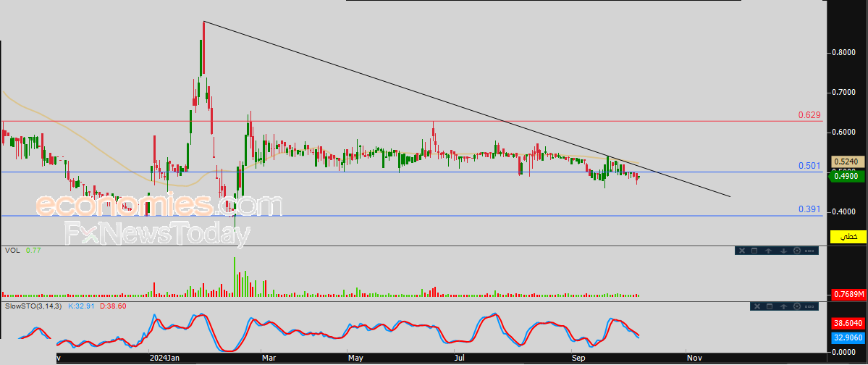This screenshot has height=365, width=868.
Task: Open more options for SlowSTO panel
Action: (x=810, y=306)
